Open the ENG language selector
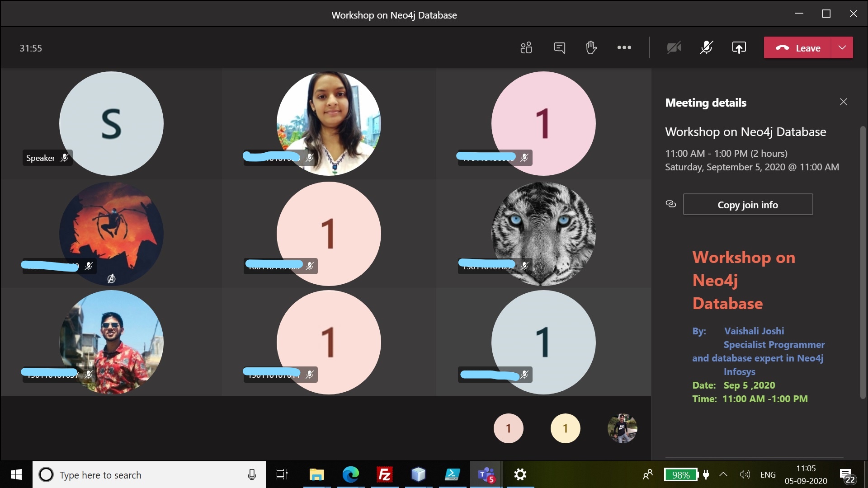868x488 pixels. (x=768, y=475)
